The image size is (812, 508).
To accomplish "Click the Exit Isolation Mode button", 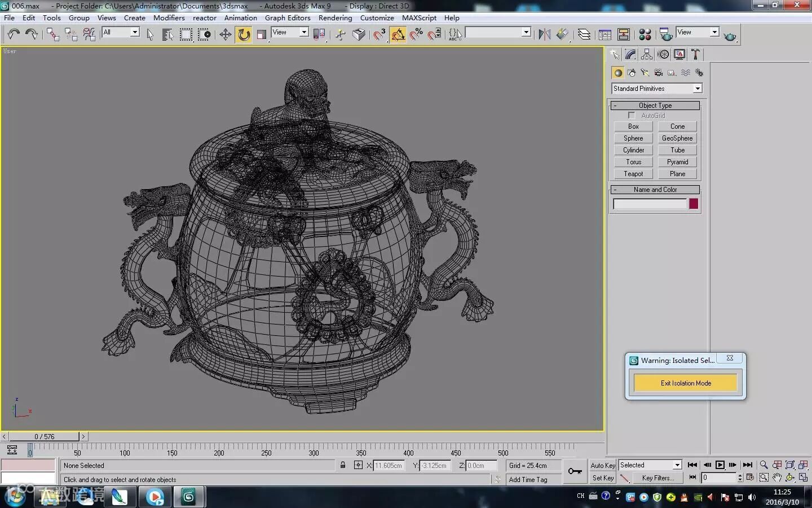I will (x=685, y=383).
